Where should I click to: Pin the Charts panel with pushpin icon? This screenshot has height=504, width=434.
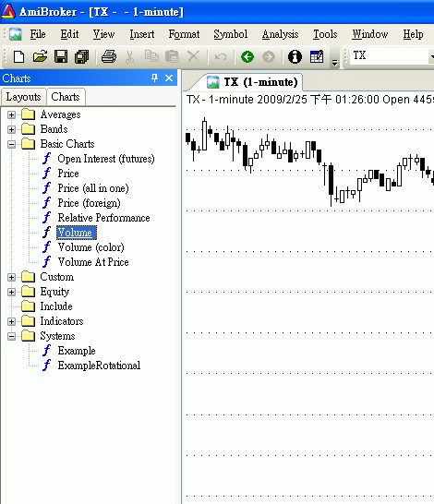(154, 78)
